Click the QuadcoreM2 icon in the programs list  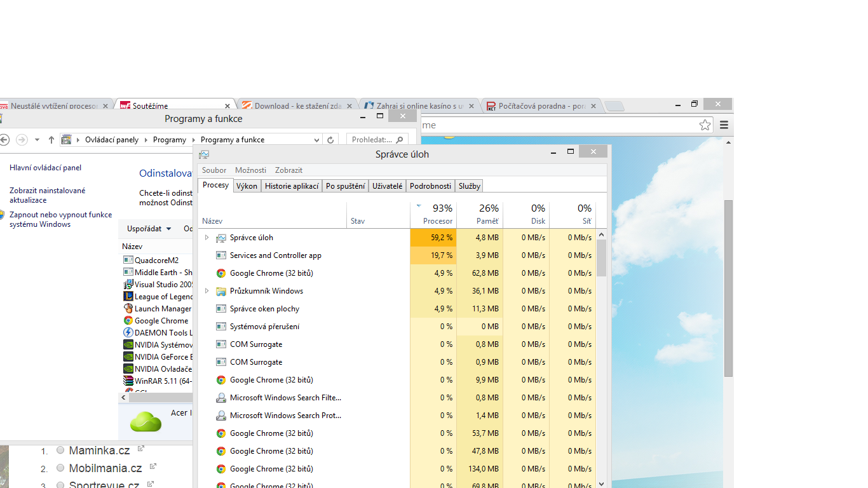pos(128,260)
